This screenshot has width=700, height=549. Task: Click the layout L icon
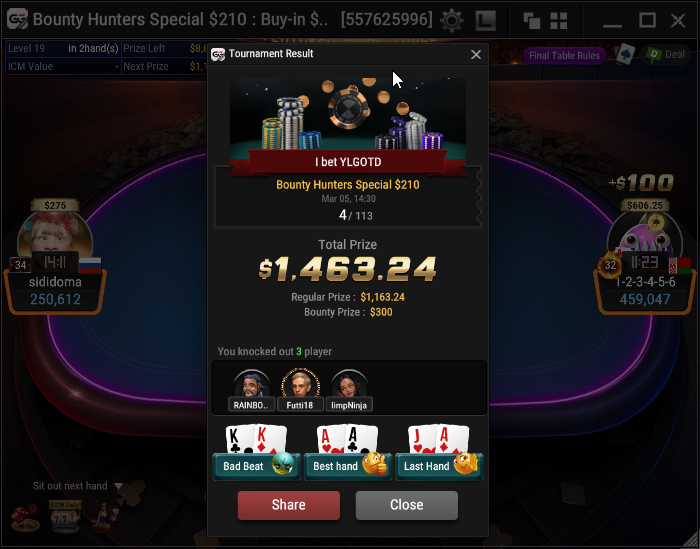tap(486, 21)
